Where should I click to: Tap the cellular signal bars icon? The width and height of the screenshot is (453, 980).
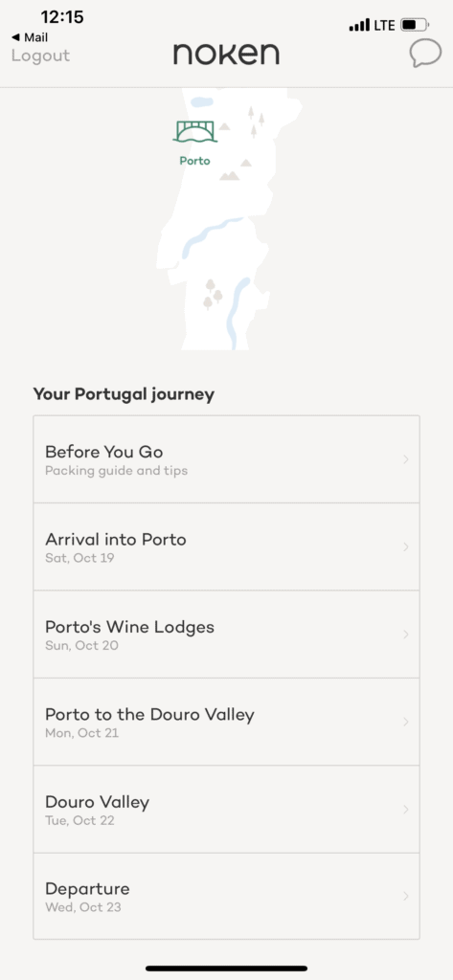pos(359,26)
